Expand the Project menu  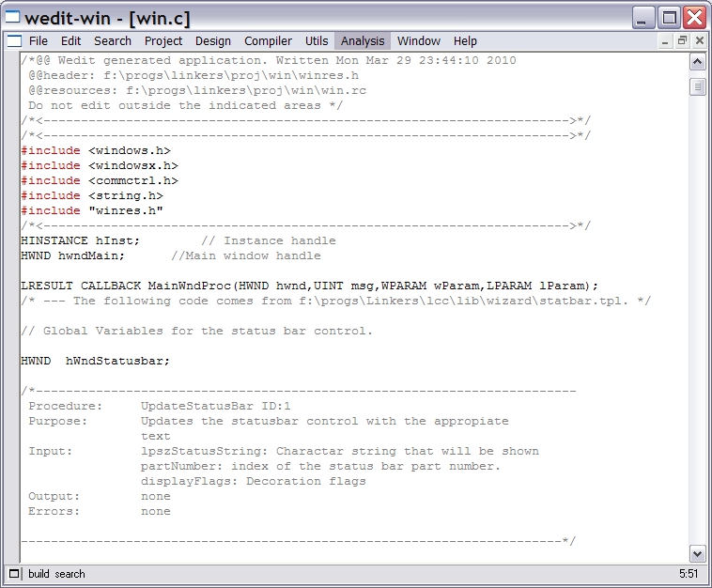163,41
